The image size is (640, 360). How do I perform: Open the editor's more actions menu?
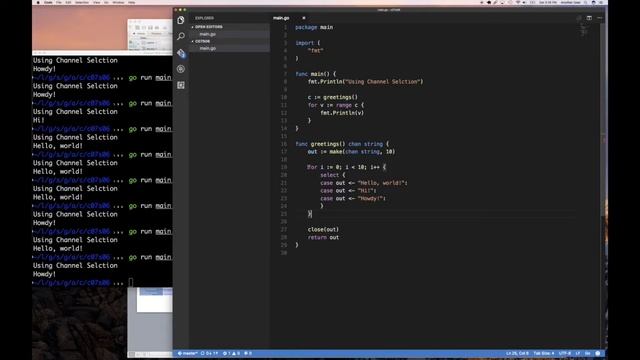pos(600,18)
